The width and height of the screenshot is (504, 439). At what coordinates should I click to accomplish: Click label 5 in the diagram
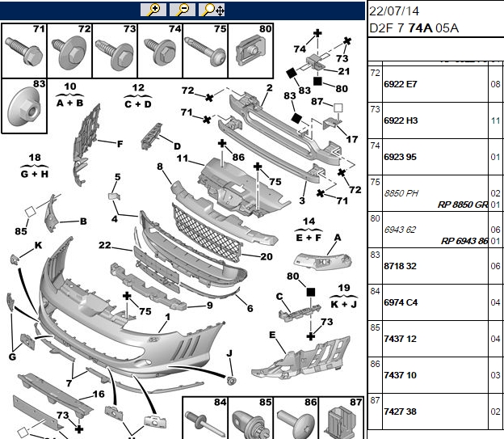(x=118, y=177)
